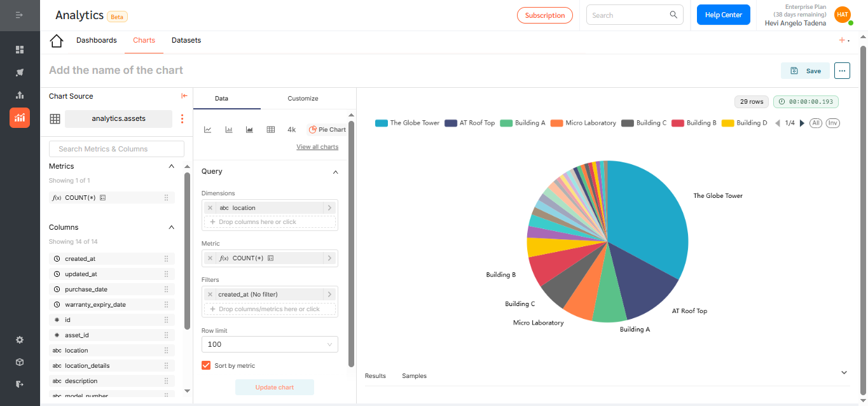This screenshot has height=406, width=868.
Task: Click the Save button
Action: point(806,71)
